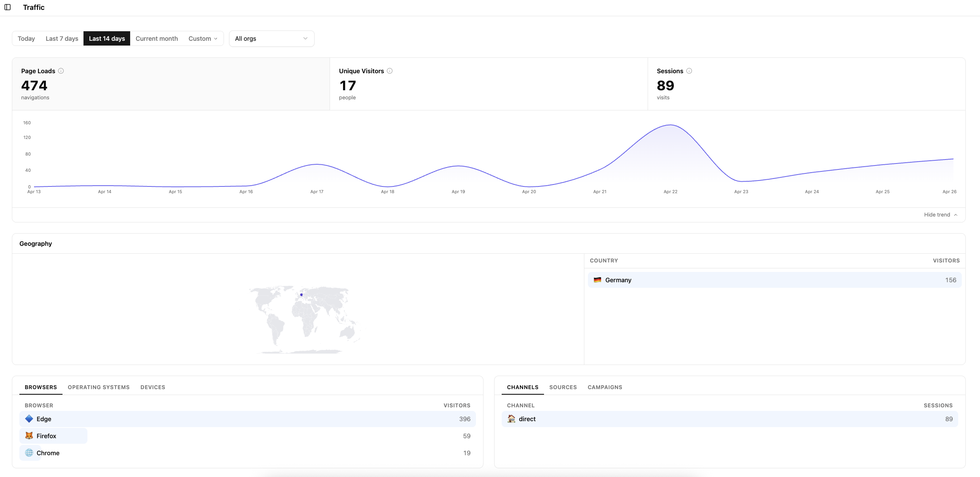
Task: Click the house icon beside direct channel
Action: pos(511,419)
